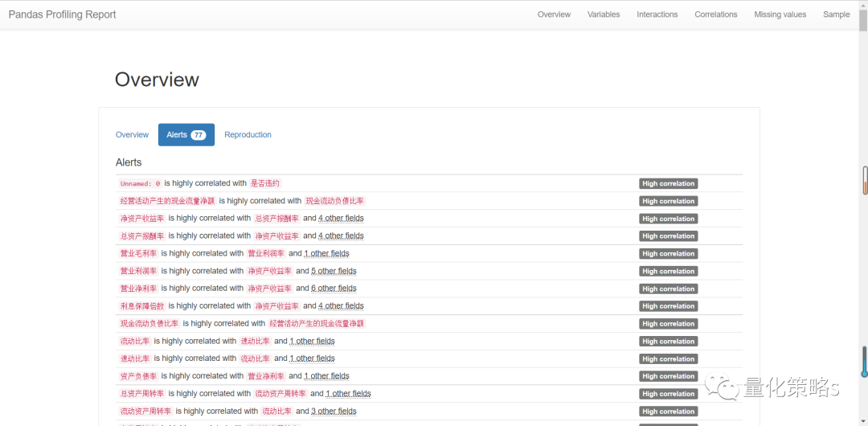Click High correlation badge in 资产负债率 row
This screenshot has width=868, height=426.
click(668, 376)
